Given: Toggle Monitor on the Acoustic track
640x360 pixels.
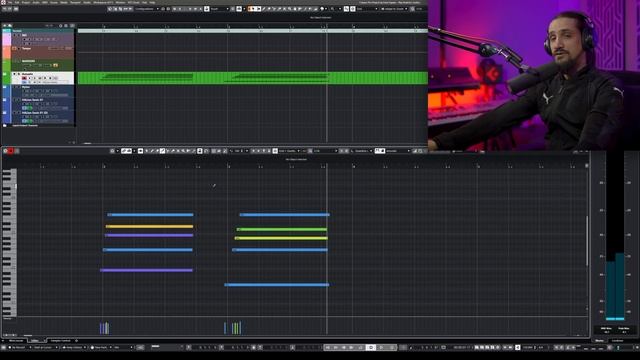Looking at the screenshot, I should 29,78.
